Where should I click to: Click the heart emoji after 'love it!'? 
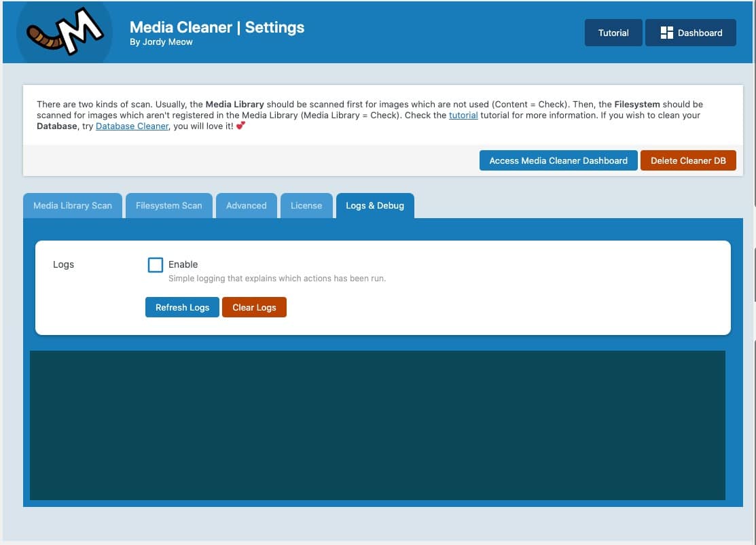240,126
